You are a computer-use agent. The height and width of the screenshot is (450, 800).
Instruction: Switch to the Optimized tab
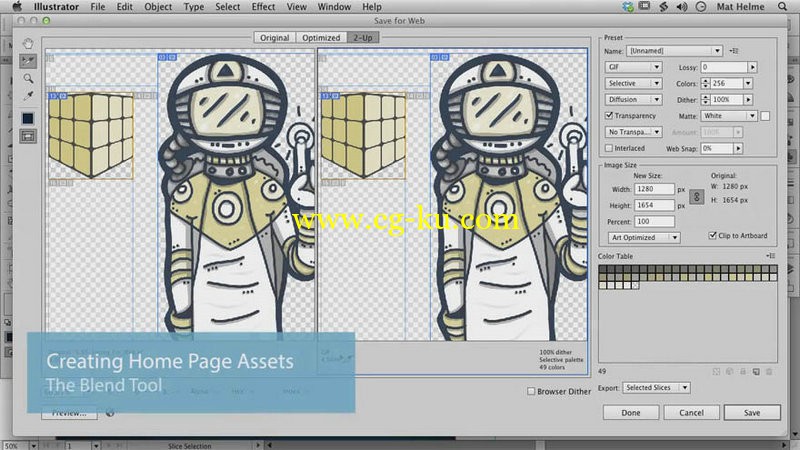pyautogui.click(x=321, y=37)
